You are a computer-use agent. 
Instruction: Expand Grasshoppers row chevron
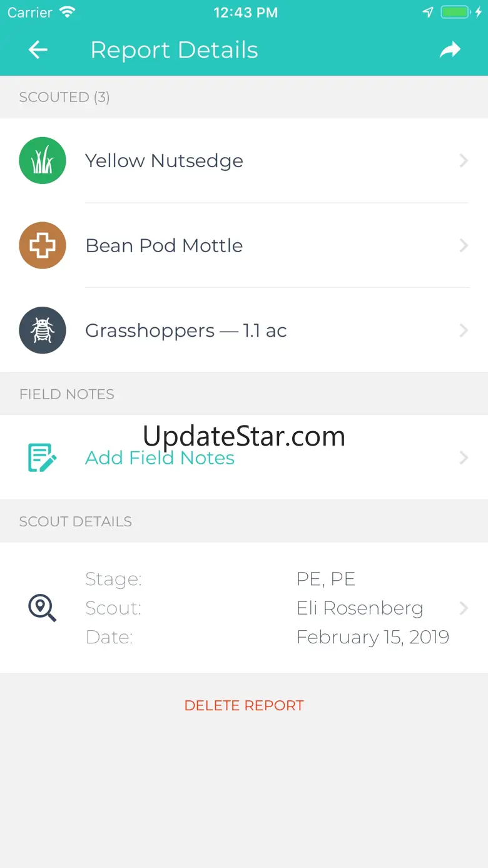464,330
